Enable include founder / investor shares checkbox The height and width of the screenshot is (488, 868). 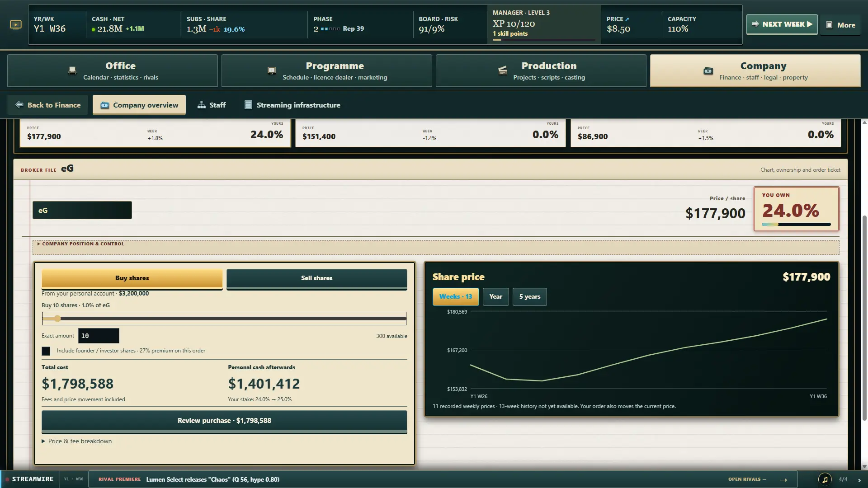pos(46,351)
